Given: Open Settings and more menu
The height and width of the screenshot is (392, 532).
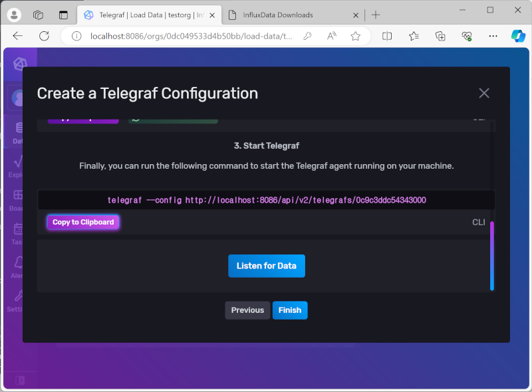Looking at the screenshot, I should pos(493,36).
